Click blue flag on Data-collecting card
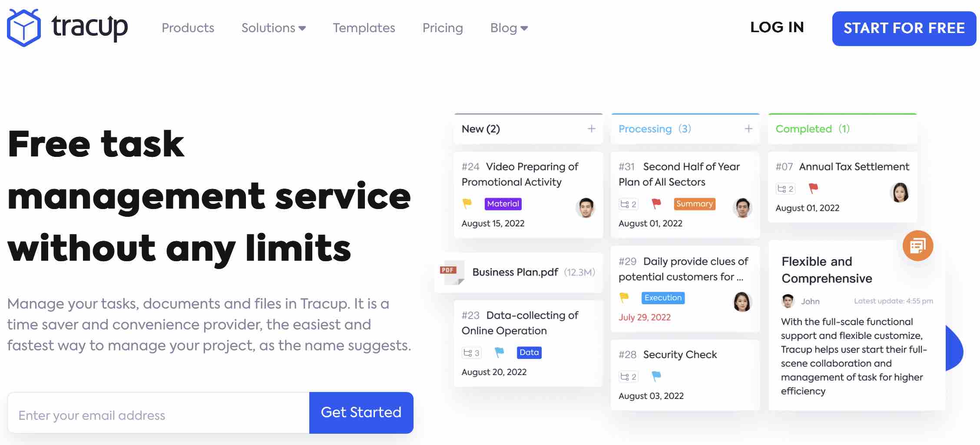This screenshot has width=980, height=445. 500,352
